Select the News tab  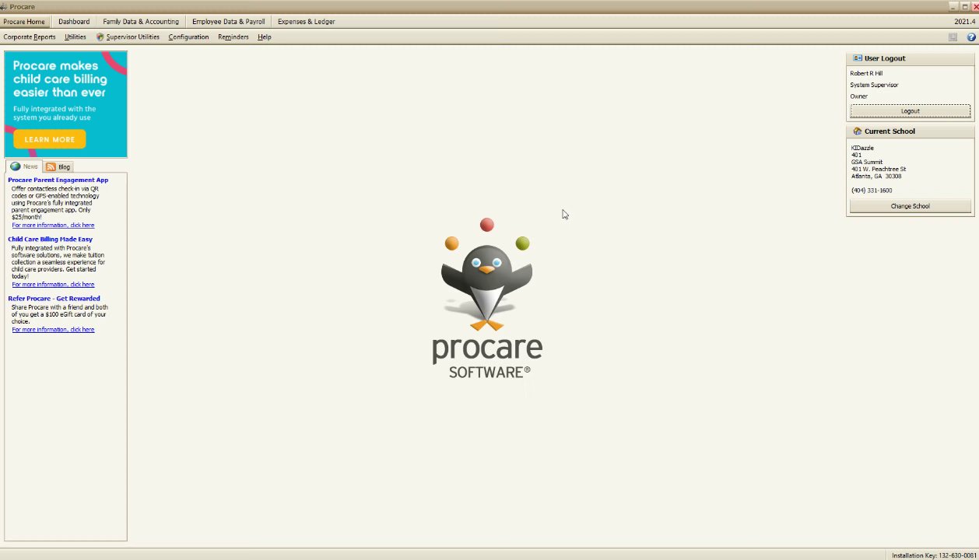(x=23, y=166)
